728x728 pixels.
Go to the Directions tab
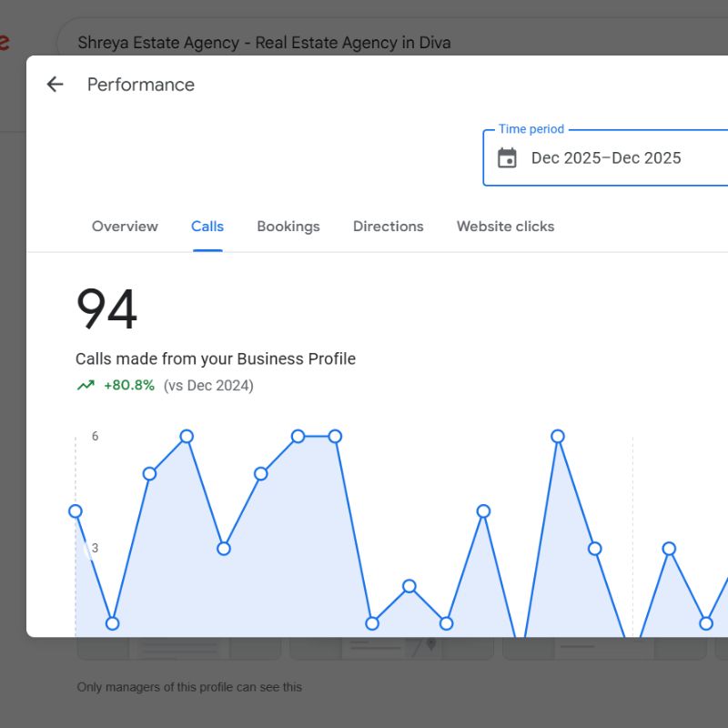tap(389, 227)
